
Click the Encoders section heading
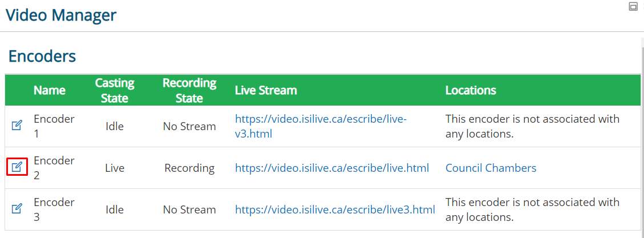pos(42,56)
